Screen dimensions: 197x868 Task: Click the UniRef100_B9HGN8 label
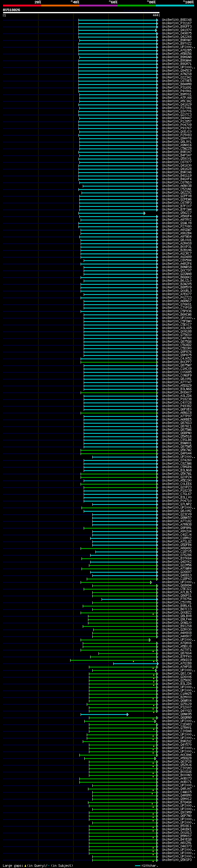(177, 57)
